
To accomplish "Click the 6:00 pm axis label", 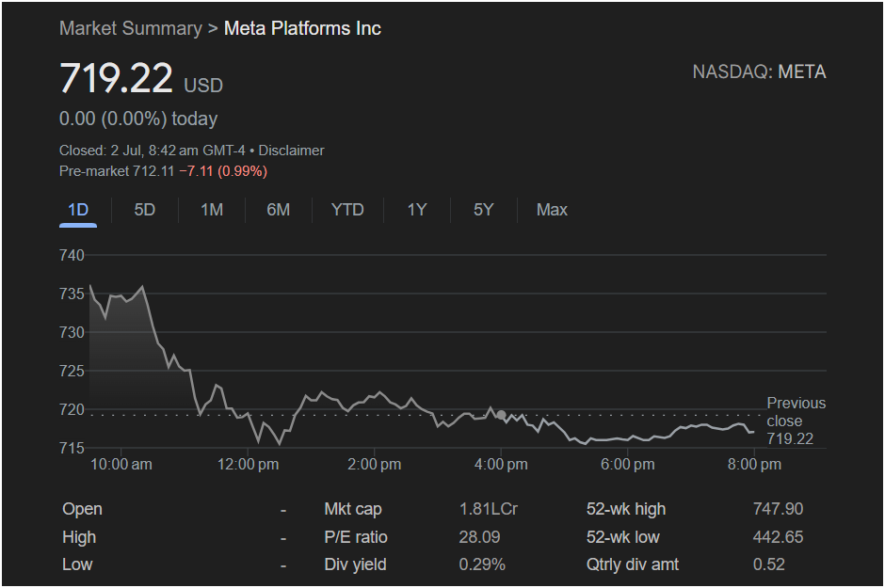I will tap(628, 465).
